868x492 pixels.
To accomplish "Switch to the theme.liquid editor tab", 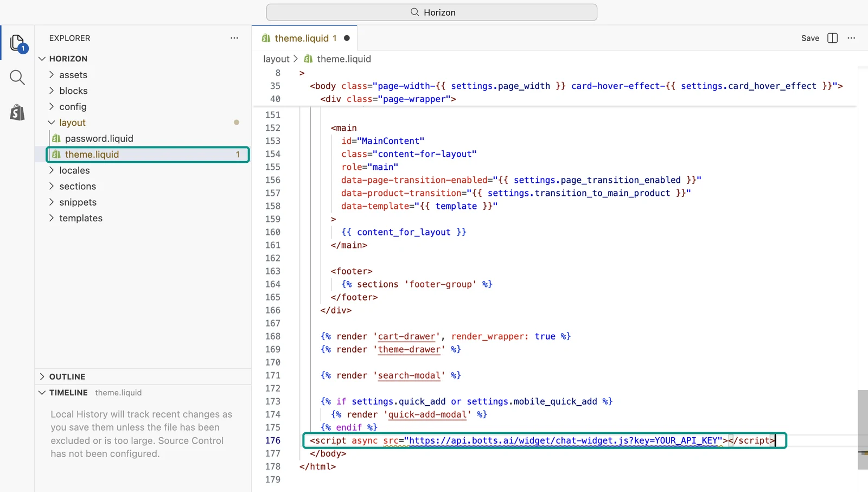I will click(x=305, y=38).
